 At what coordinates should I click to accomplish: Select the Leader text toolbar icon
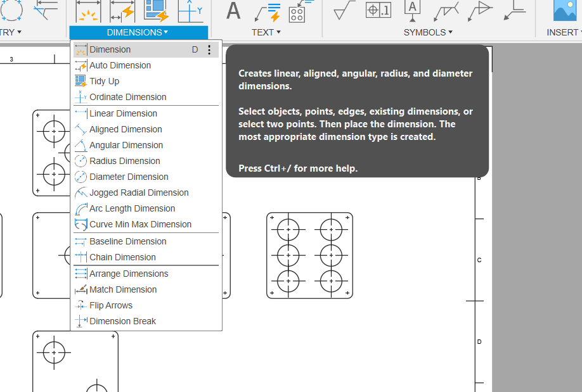267,11
